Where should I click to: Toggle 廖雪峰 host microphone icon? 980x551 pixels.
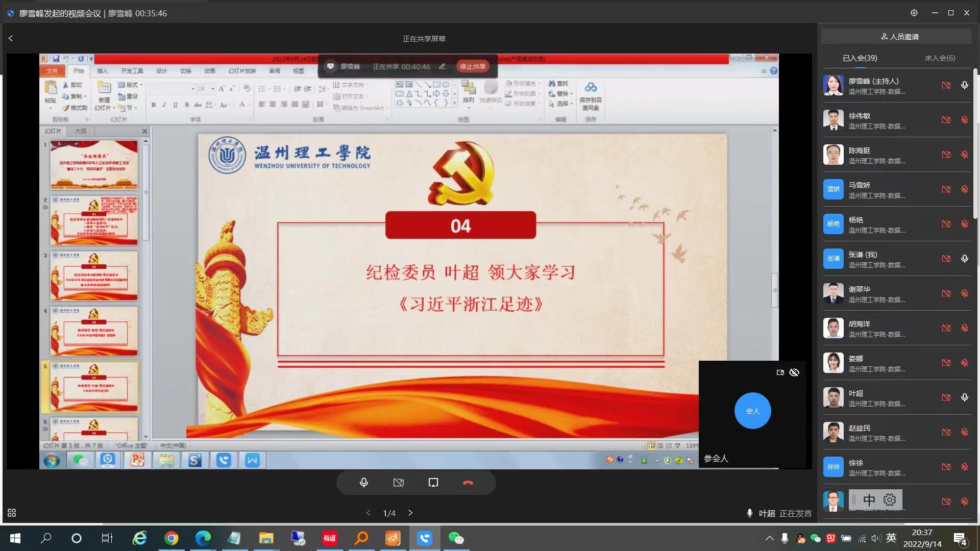pyautogui.click(x=965, y=85)
